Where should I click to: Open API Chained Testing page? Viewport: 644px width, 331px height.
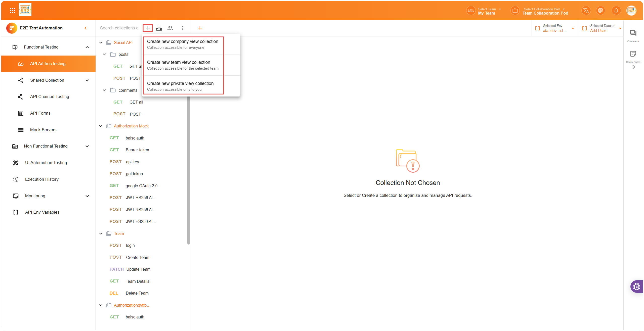(x=50, y=97)
